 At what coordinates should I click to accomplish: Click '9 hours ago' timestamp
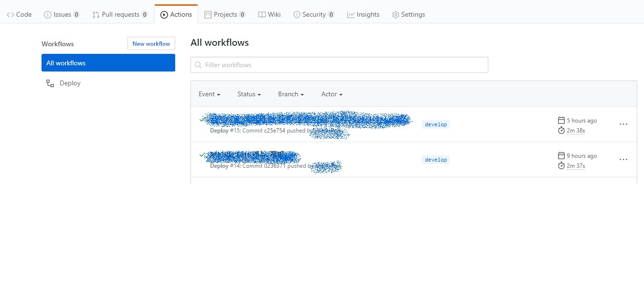pyautogui.click(x=582, y=156)
